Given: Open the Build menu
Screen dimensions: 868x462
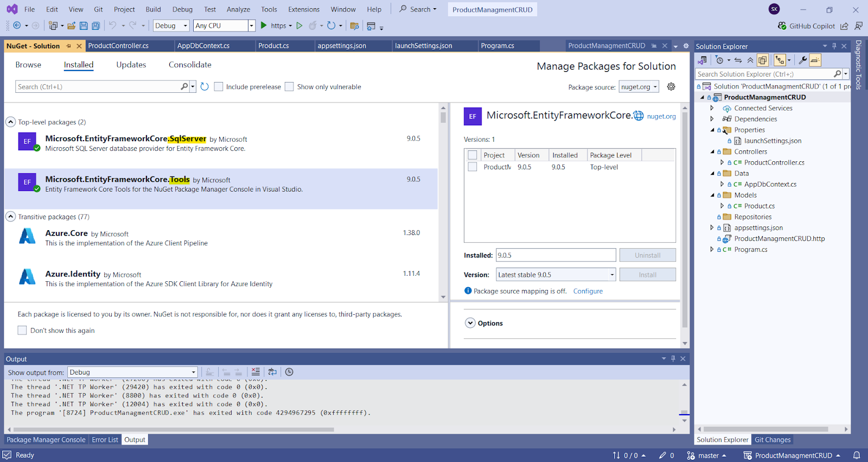Looking at the screenshot, I should [153, 9].
